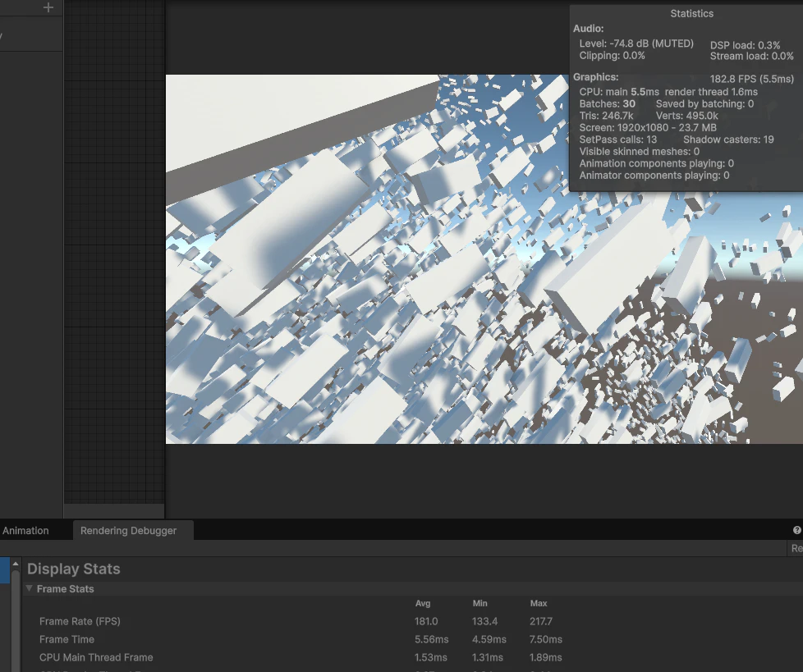Click the Avg column header
The image size is (803, 672).
coord(423,603)
